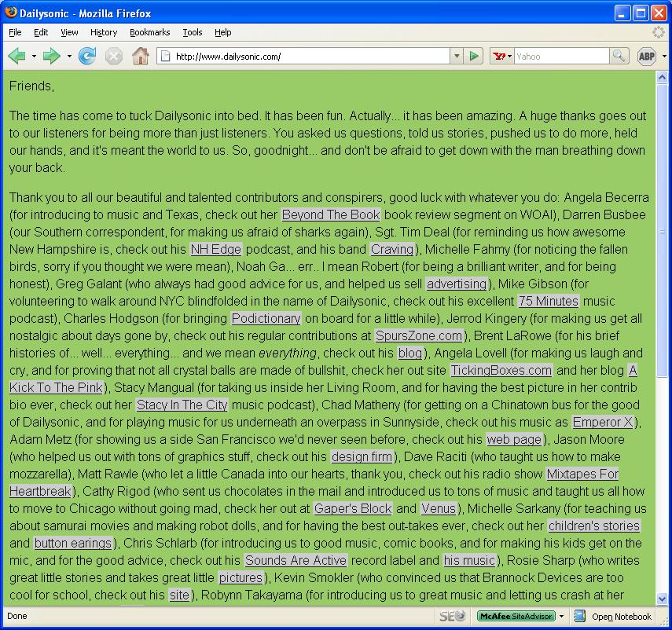The image size is (672, 630).
Task: Go to the Home page
Action: (141, 56)
